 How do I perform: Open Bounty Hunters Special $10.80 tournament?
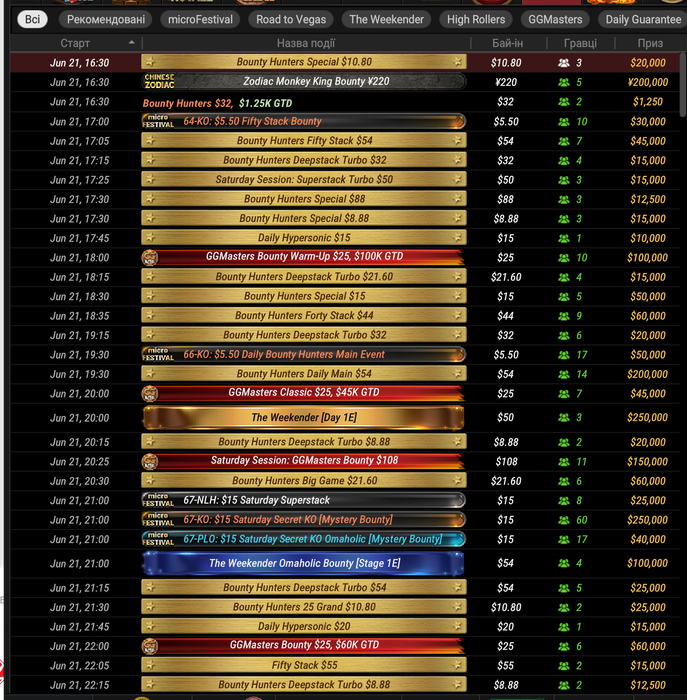(304, 62)
